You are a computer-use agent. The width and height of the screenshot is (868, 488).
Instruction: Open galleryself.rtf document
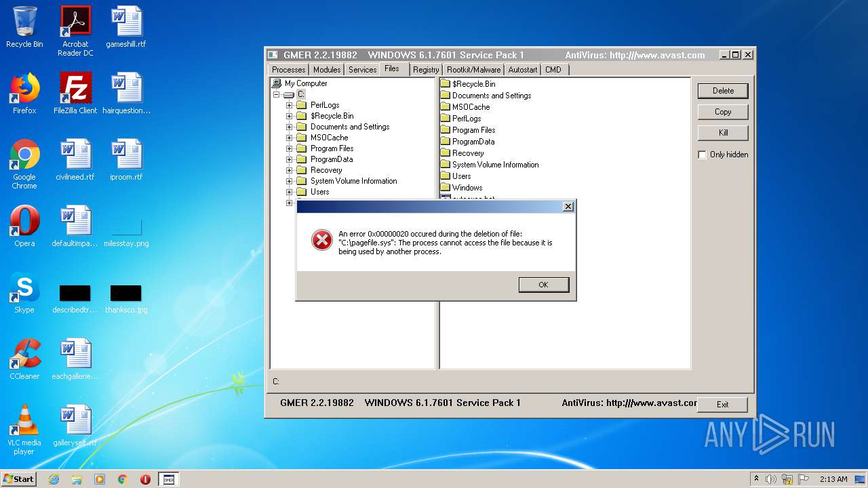click(75, 426)
